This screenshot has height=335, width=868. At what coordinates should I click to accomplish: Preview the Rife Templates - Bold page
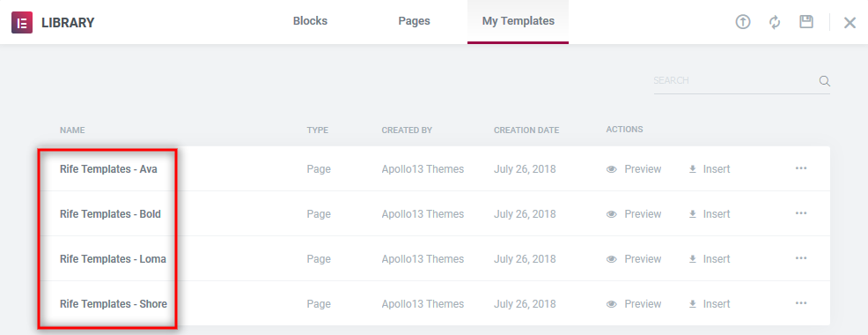pos(634,214)
